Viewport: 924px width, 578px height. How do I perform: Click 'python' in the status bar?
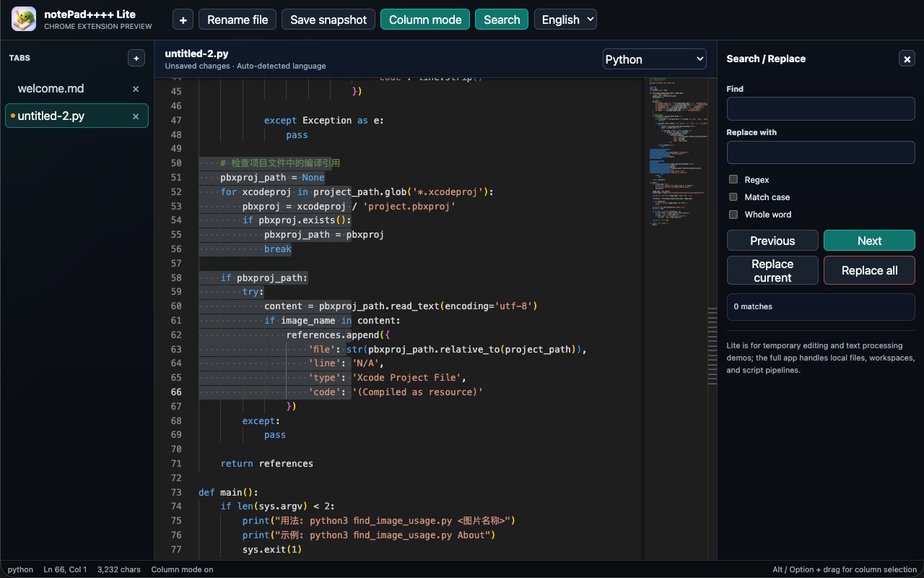tap(20, 569)
